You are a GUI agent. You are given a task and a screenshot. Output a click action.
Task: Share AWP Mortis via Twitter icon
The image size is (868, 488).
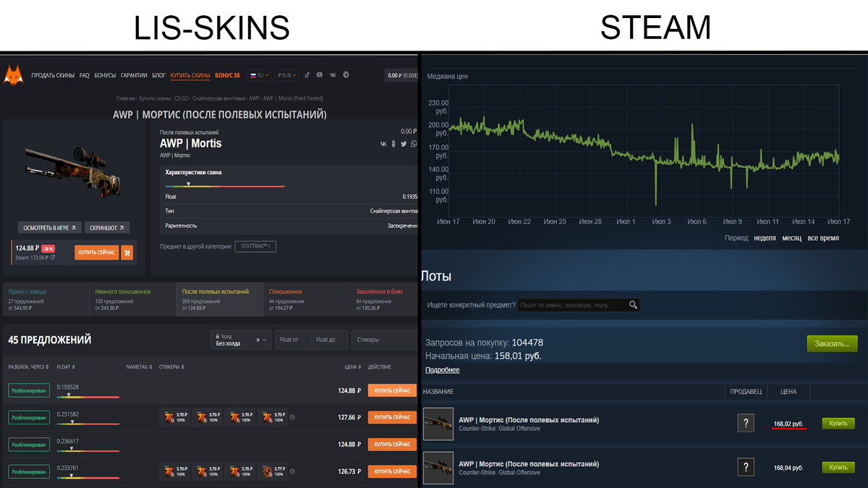[404, 144]
